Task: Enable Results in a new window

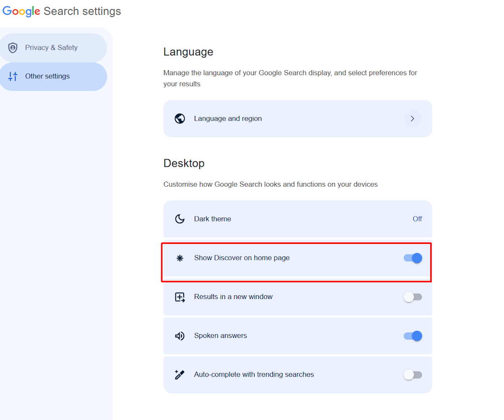Action: point(413,297)
